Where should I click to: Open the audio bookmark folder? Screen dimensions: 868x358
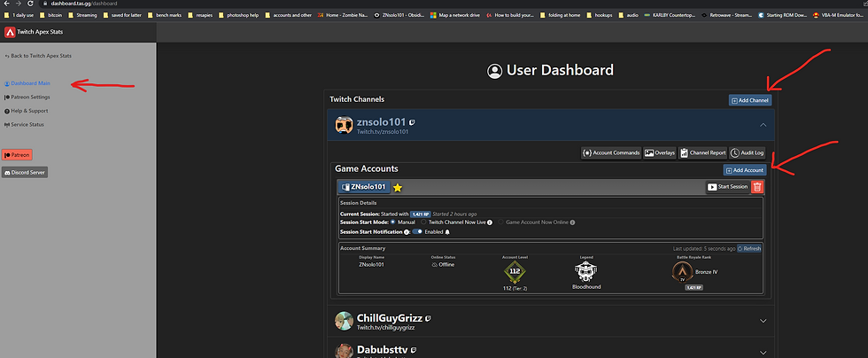click(x=628, y=16)
